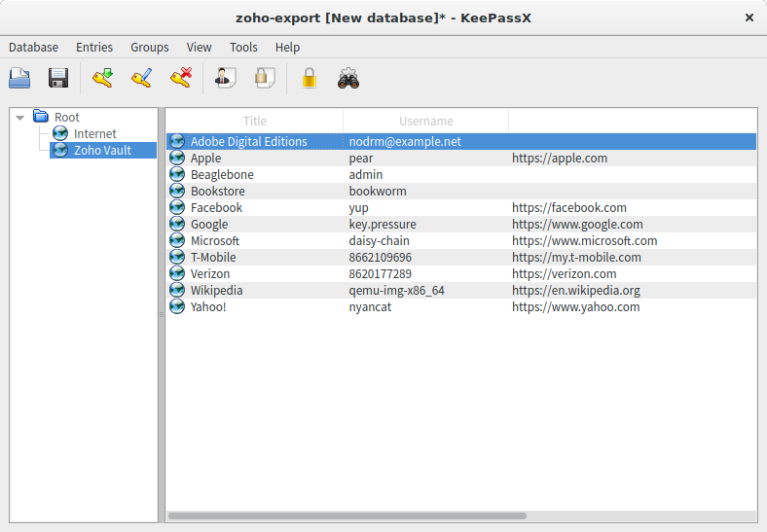Edit entry key with pencil icon
767x532 pixels.
pyautogui.click(x=142, y=78)
